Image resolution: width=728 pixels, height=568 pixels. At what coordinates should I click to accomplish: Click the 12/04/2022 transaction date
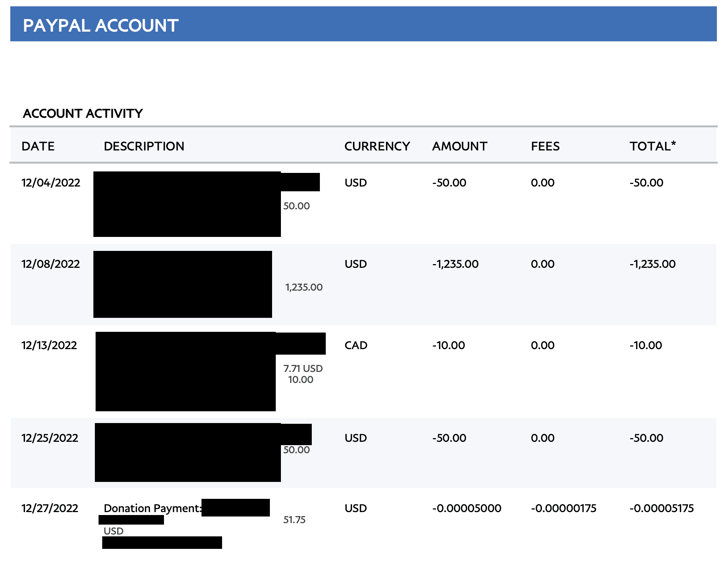point(51,183)
